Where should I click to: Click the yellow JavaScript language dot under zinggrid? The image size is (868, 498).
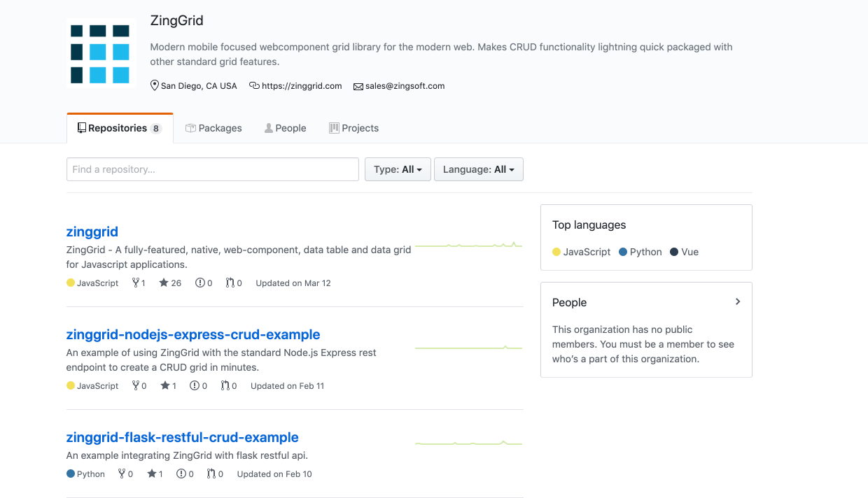70,283
